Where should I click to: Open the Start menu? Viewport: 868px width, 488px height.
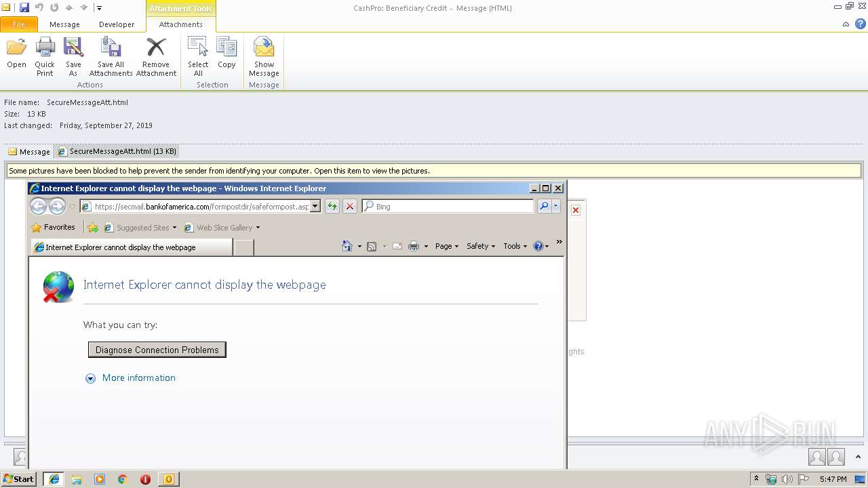[18, 479]
